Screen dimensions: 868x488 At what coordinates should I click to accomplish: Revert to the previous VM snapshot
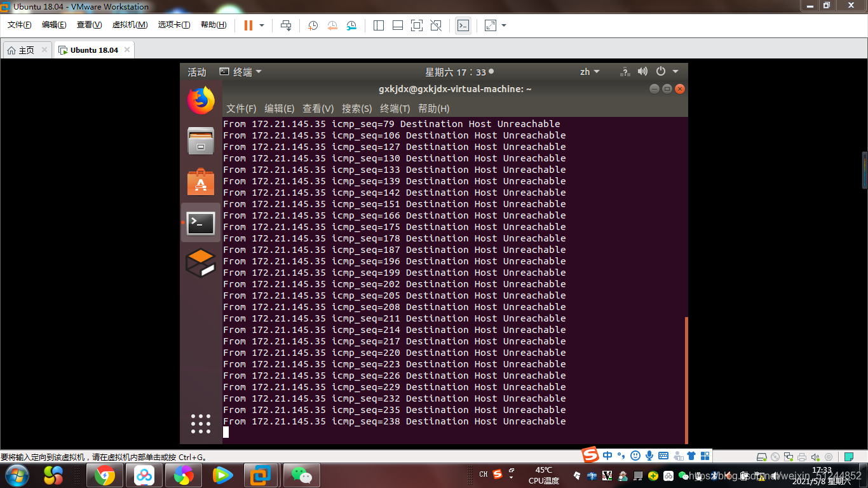[x=332, y=25]
